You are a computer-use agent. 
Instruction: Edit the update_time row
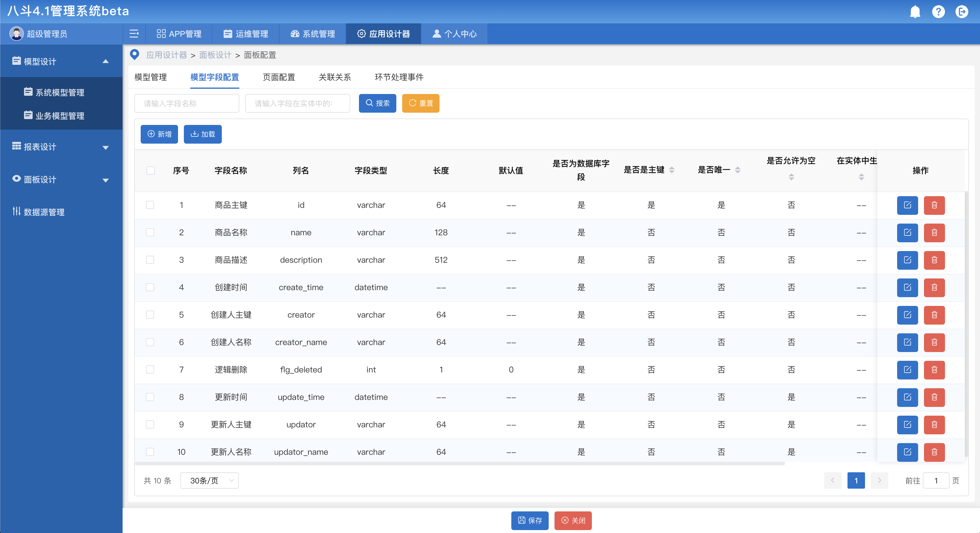(x=907, y=397)
